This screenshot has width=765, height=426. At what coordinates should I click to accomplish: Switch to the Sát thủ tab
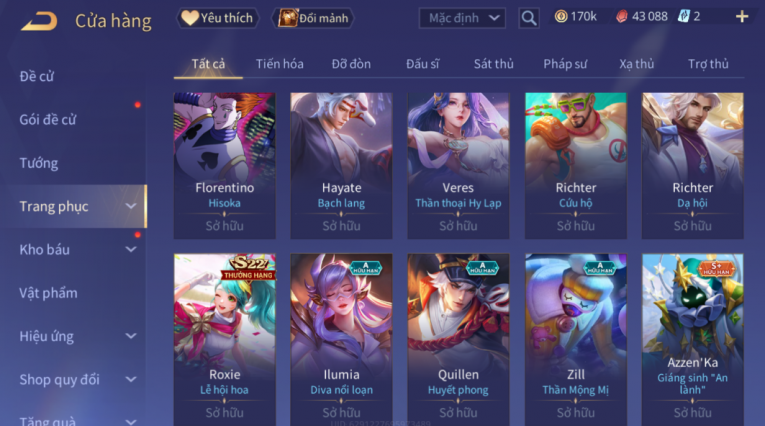(494, 64)
